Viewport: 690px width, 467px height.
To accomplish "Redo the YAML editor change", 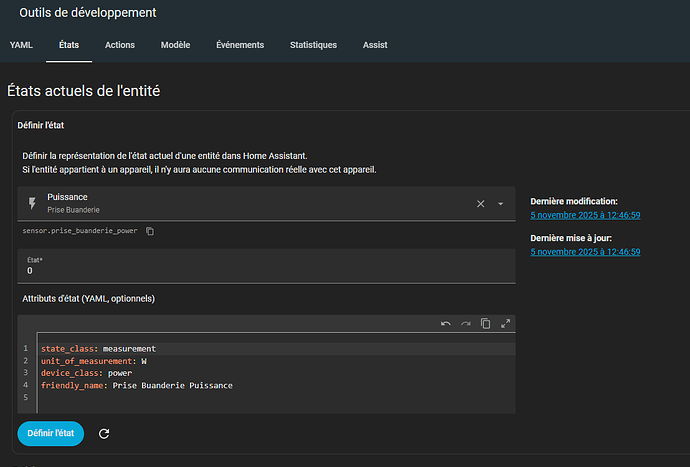I will (465, 324).
